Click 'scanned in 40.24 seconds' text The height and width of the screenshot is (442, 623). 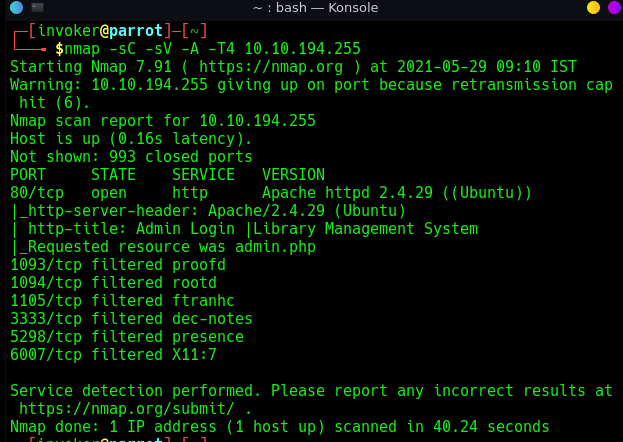(x=441, y=426)
